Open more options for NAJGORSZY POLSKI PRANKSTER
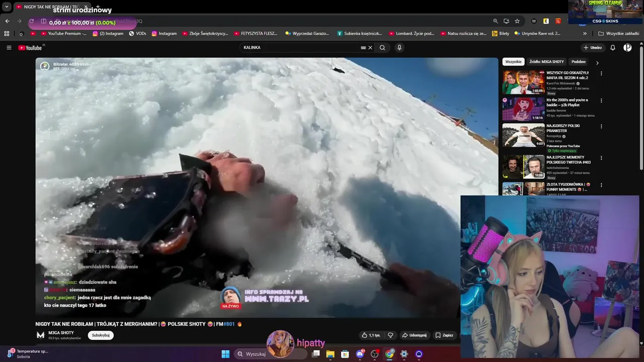This screenshot has height=362, width=644. coord(601,126)
